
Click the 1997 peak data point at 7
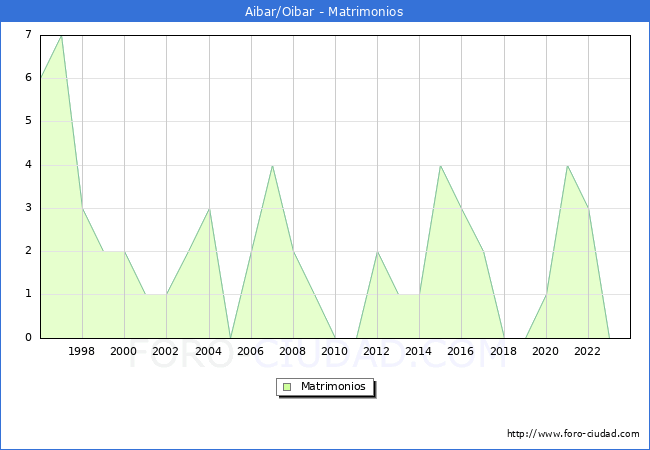pos(61,36)
